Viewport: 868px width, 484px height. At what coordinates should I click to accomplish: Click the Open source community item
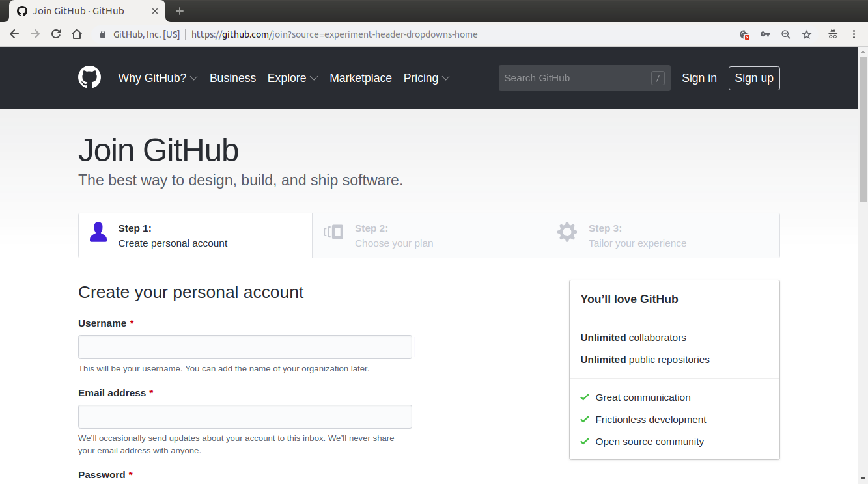click(x=649, y=442)
